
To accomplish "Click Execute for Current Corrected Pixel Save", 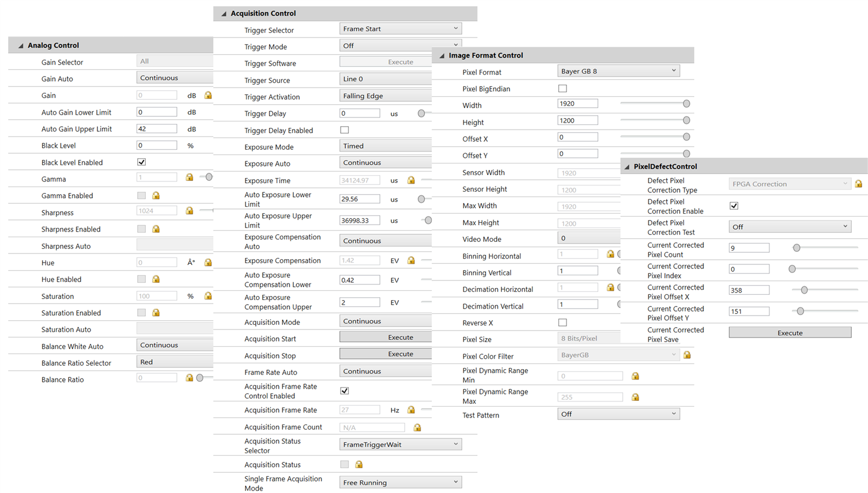I will [x=790, y=333].
